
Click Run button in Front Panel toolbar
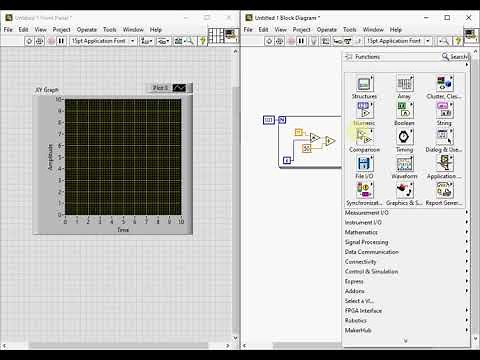pyautogui.click(x=29, y=41)
